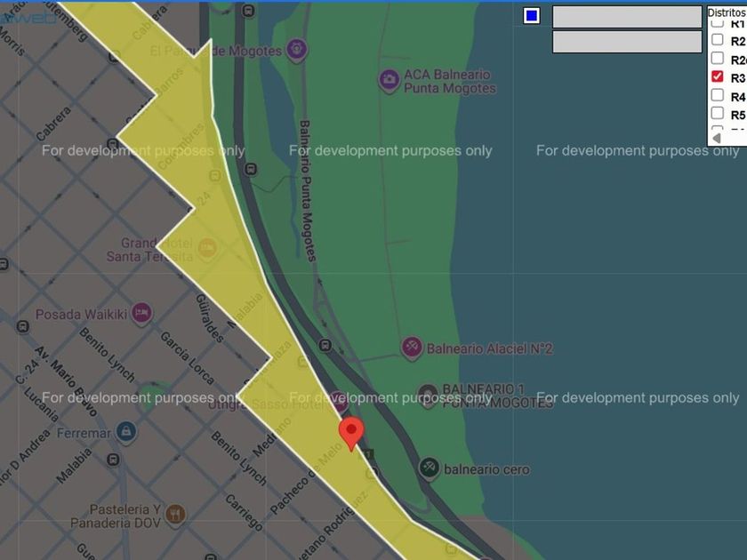Image resolution: width=747 pixels, height=560 pixels.
Task: Select the Utngra Sasso Hotel purple pin
Action: 339,402
